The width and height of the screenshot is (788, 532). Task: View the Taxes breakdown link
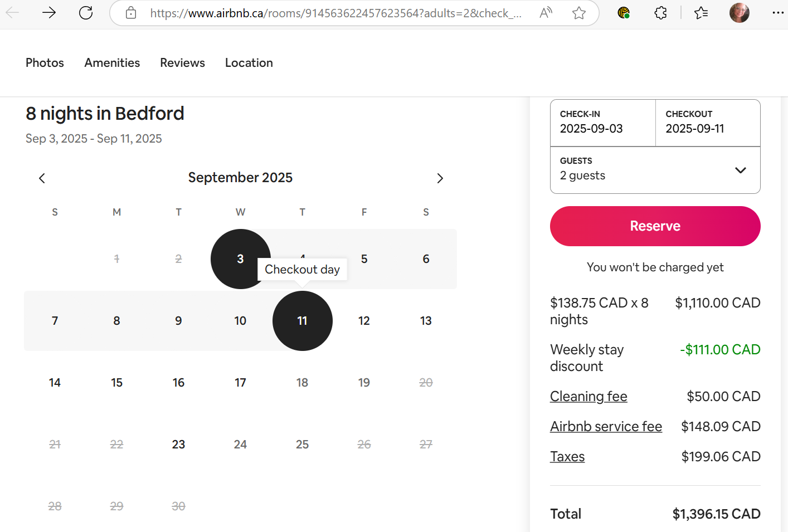point(567,456)
